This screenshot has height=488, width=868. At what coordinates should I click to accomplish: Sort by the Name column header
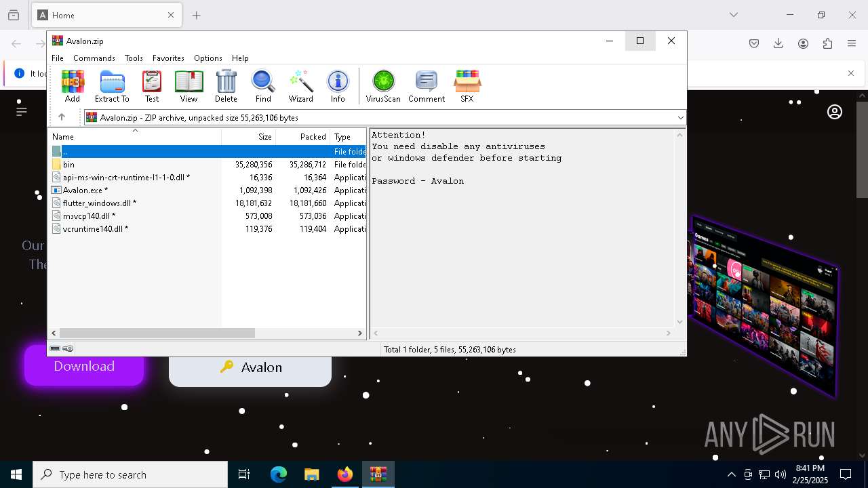pos(135,137)
